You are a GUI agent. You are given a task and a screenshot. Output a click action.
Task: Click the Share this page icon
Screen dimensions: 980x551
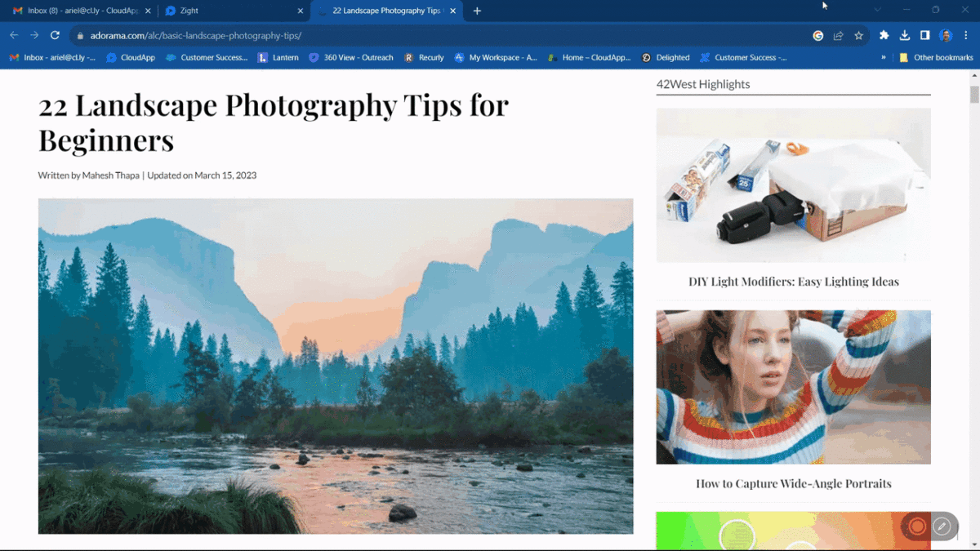coord(838,36)
